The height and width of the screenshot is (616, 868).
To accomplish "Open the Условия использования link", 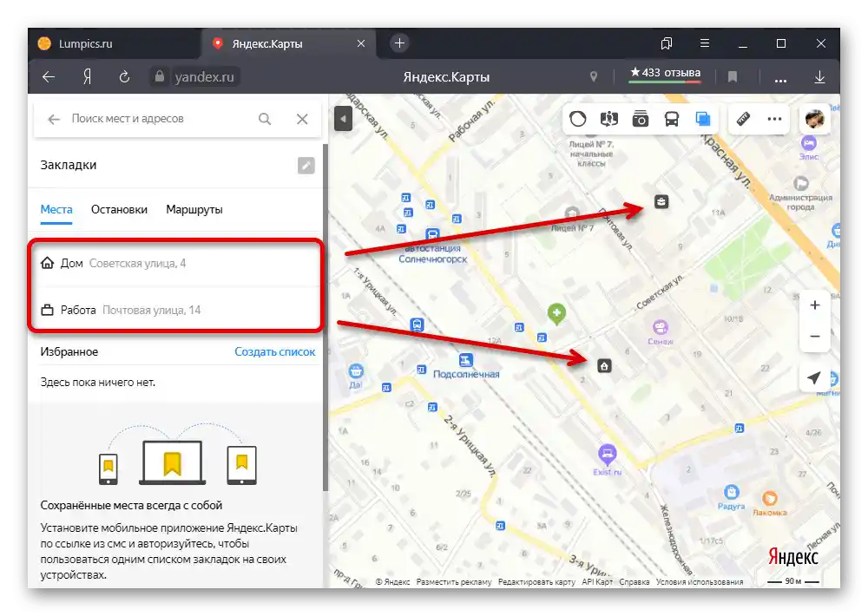I will 700,581.
